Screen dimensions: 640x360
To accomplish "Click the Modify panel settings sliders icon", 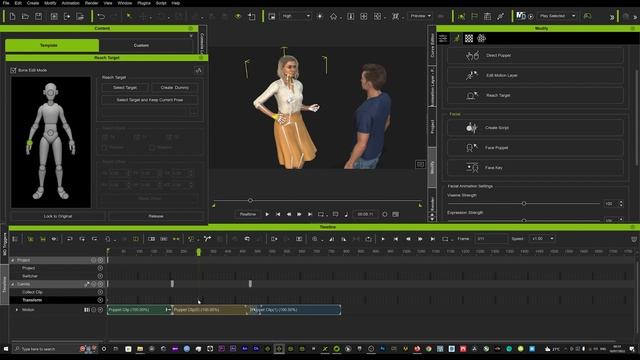I will (x=443, y=38).
